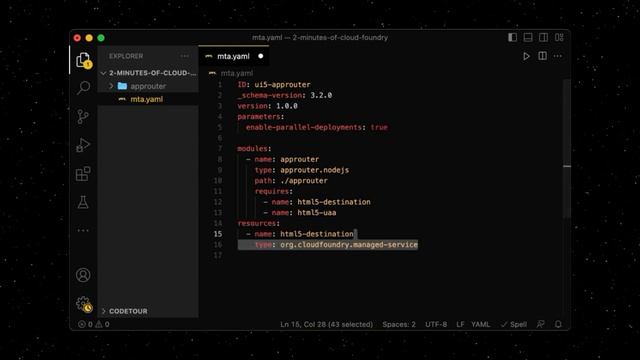Viewport: 640px width, 360px height.
Task: Open the Source Control view
Action: (83, 117)
